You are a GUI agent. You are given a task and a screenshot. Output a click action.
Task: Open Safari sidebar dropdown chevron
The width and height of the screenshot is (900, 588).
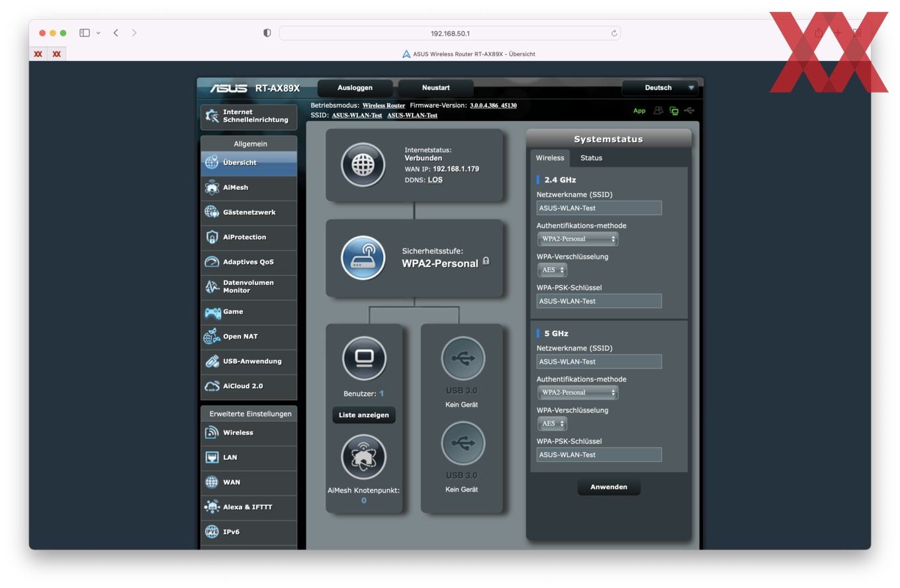(98, 33)
